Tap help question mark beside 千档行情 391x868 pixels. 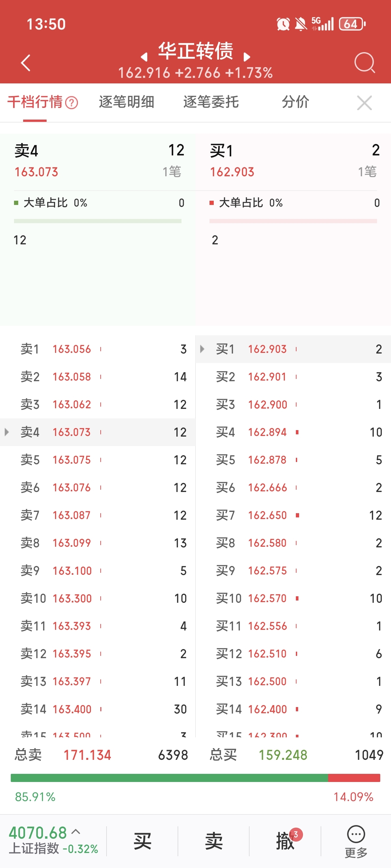pos(71,103)
